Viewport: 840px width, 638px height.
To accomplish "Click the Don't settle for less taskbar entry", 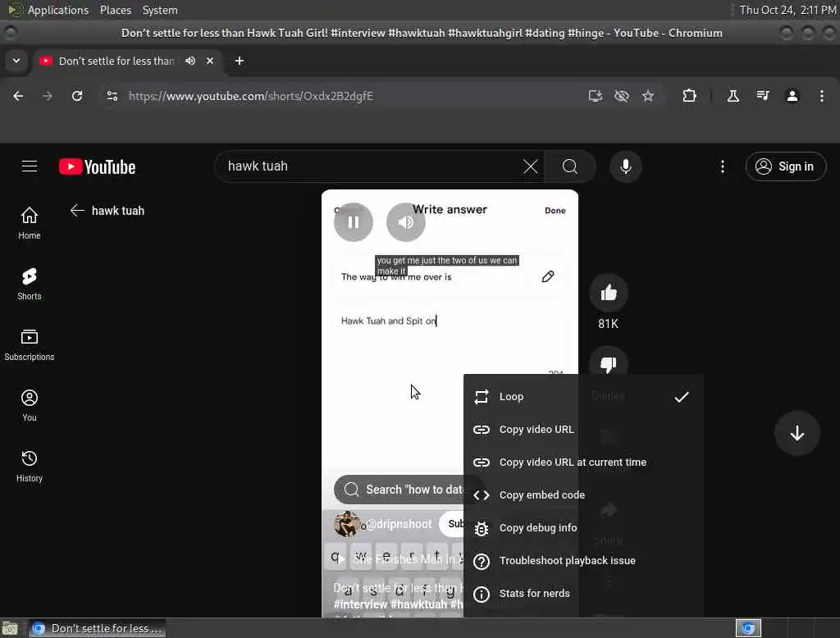I will click(x=97, y=628).
